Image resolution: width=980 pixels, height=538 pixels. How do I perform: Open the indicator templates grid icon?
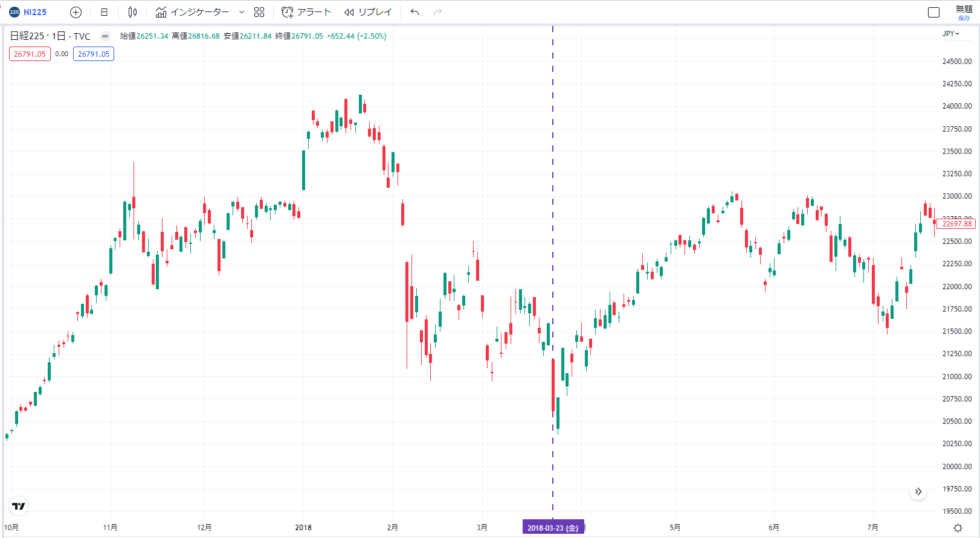click(259, 12)
